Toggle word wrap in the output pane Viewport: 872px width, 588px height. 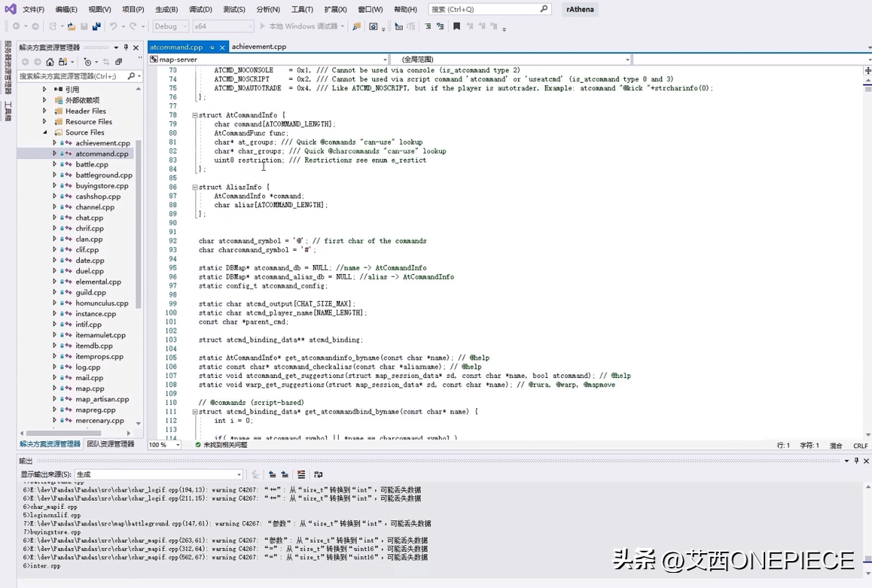(x=318, y=474)
